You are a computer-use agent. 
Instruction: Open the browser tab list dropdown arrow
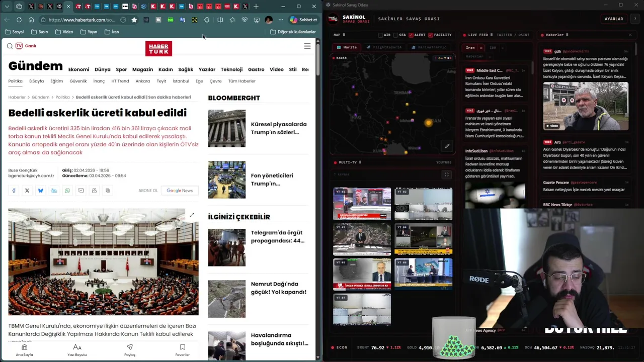(7, 7)
